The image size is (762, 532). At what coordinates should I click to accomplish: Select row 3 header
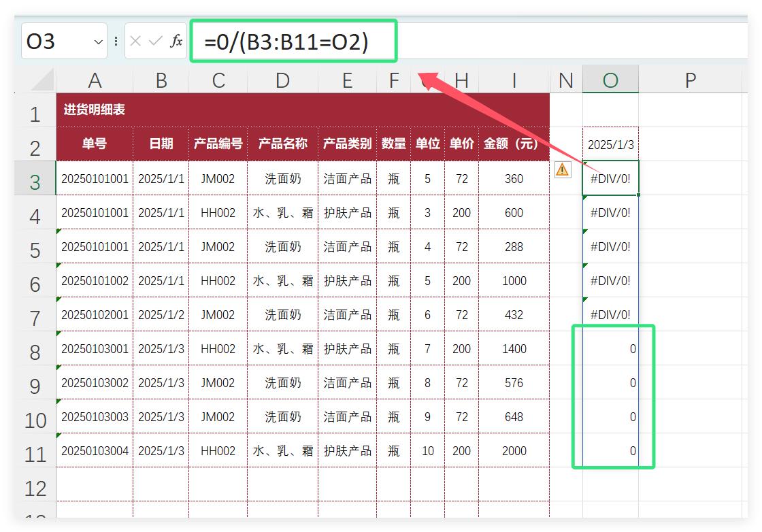coord(35,178)
